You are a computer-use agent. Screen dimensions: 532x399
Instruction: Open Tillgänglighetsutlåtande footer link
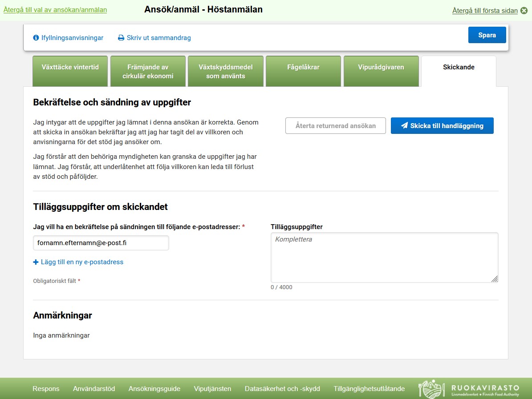(369, 389)
